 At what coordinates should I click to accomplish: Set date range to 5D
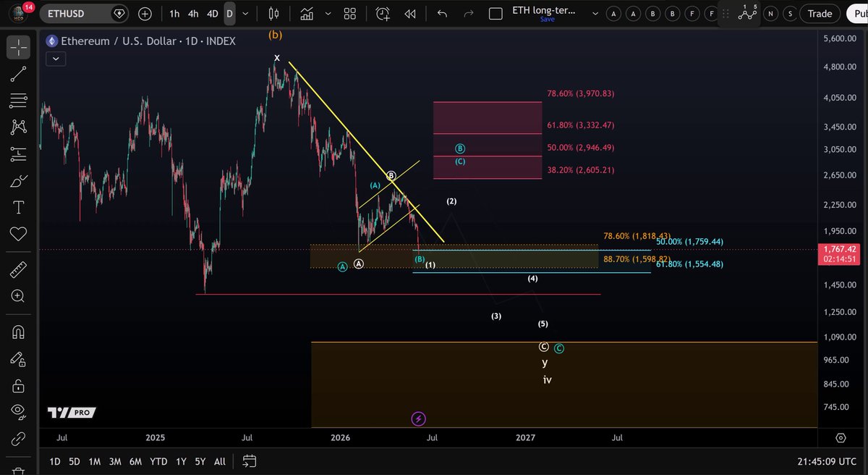75,461
